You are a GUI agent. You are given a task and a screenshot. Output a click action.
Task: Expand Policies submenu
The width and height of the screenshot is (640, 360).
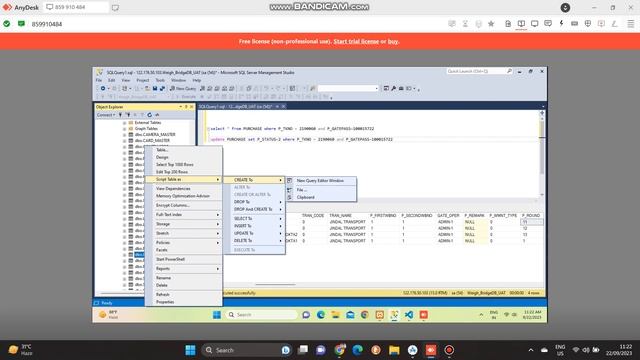point(184,243)
